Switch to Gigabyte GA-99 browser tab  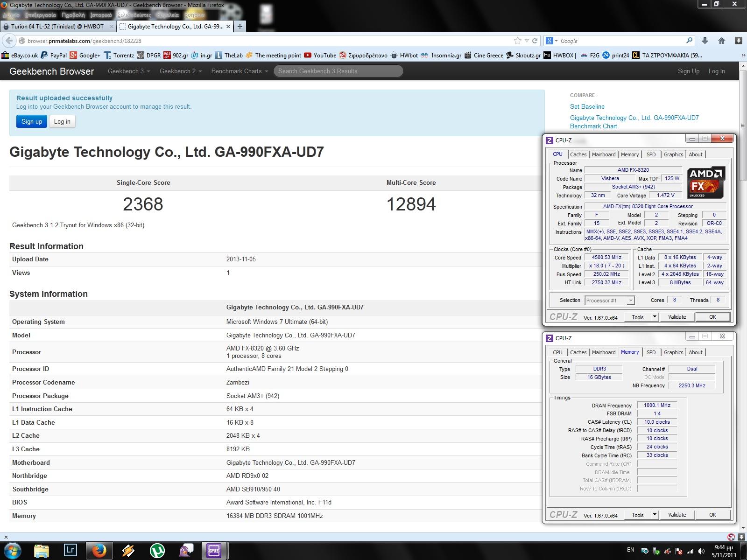click(x=175, y=27)
